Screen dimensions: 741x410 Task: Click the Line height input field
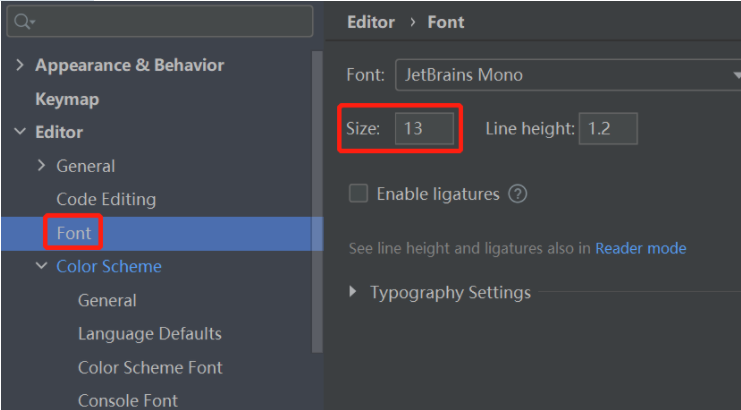click(x=607, y=129)
